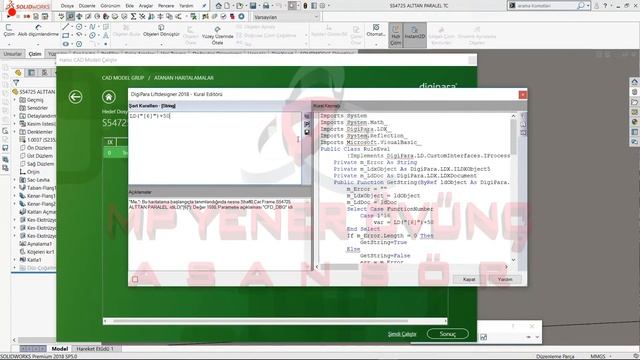Switch to the Model bottom tab
Screen dimensions: 640x360
[60, 349]
